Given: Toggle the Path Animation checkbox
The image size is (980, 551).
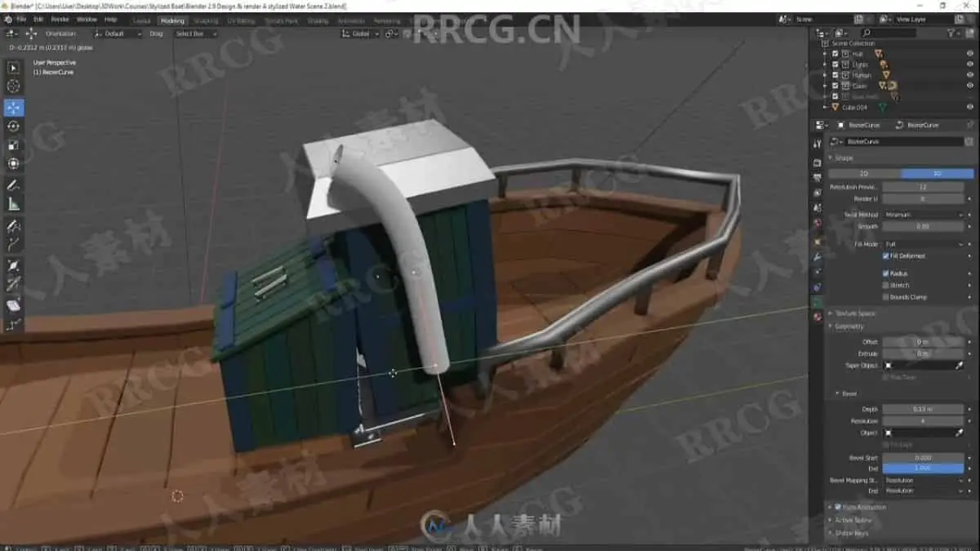Looking at the screenshot, I should point(838,507).
